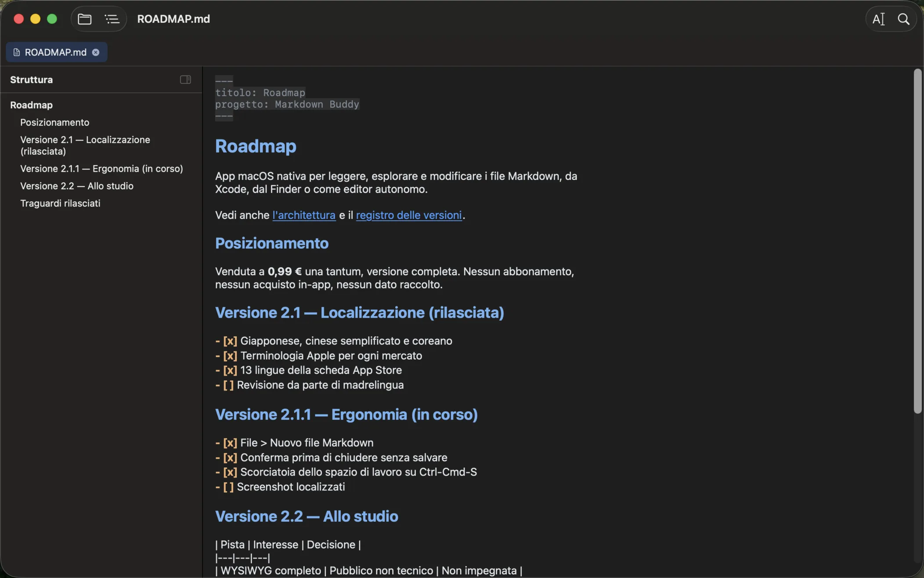Jump to Roadmap in the outline
Image resolution: width=924 pixels, height=578 pixels.
click(x=31, y=105)
